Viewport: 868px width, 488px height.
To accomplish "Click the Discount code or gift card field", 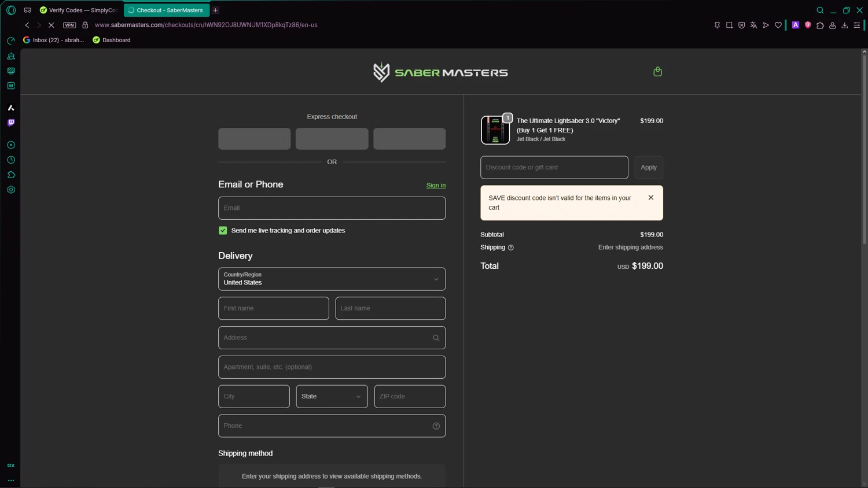I will click(x=554, y=168).
